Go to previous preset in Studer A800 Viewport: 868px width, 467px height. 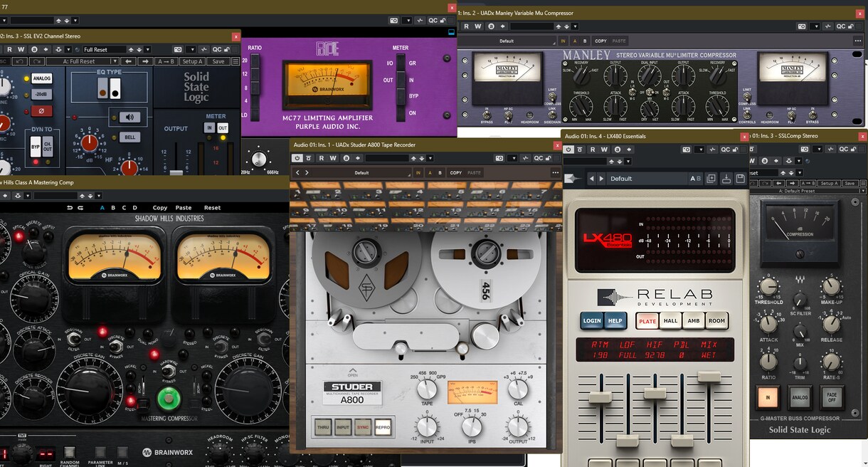[x=297, y=173]
